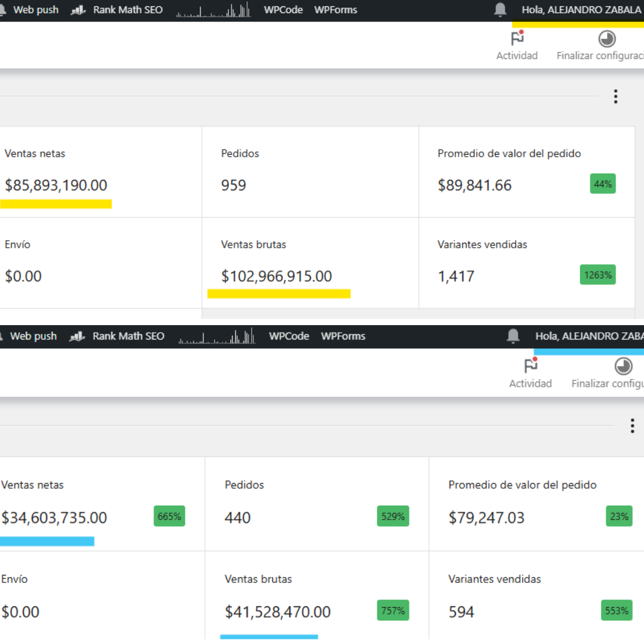Click the site stats sparkline in the upper bar
Image resolution: width=644 pixels, height=644 pixels.
pos(213,11)
